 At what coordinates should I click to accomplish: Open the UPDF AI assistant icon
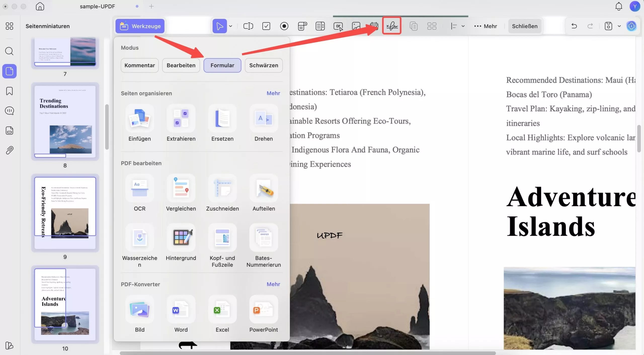[631, 26]
